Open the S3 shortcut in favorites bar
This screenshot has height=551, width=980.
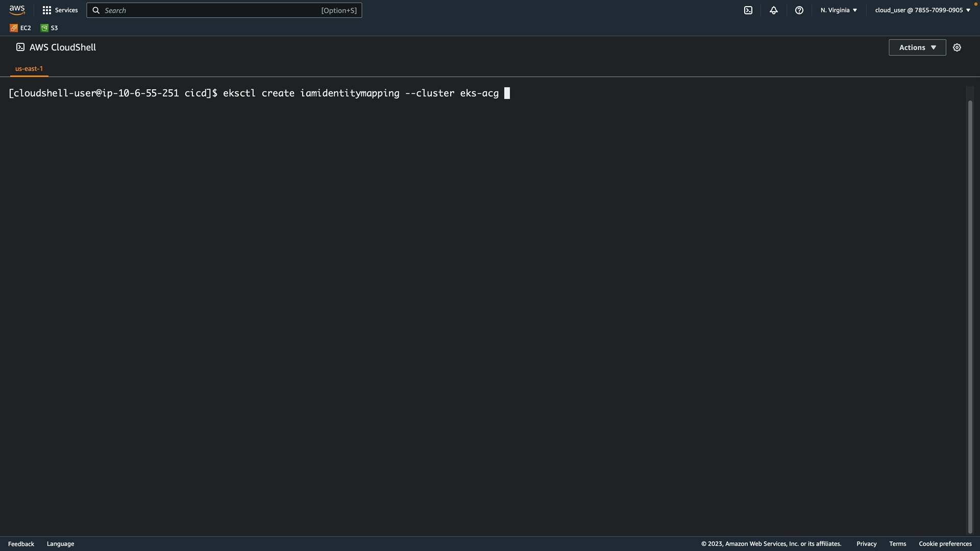point(50,28)
